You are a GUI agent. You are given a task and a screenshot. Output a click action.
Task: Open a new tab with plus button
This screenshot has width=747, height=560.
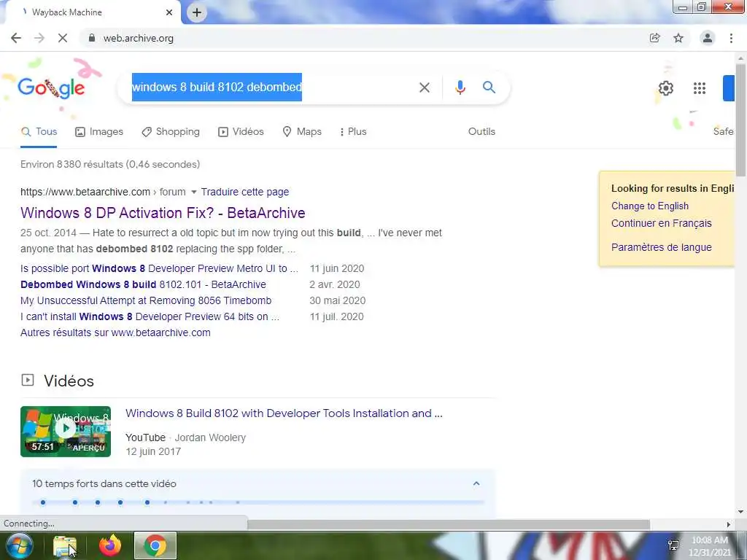[x=197, y=12]
